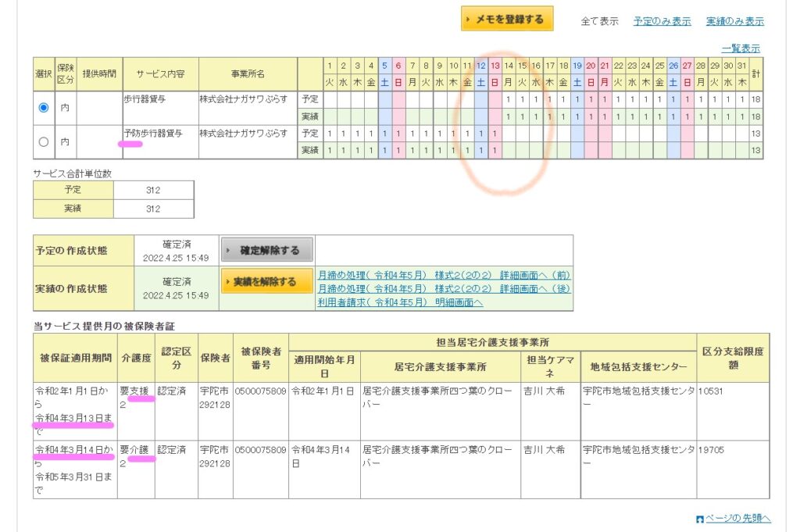Click the メモを登録する button
800x532 pixels.
pos(507,20)
